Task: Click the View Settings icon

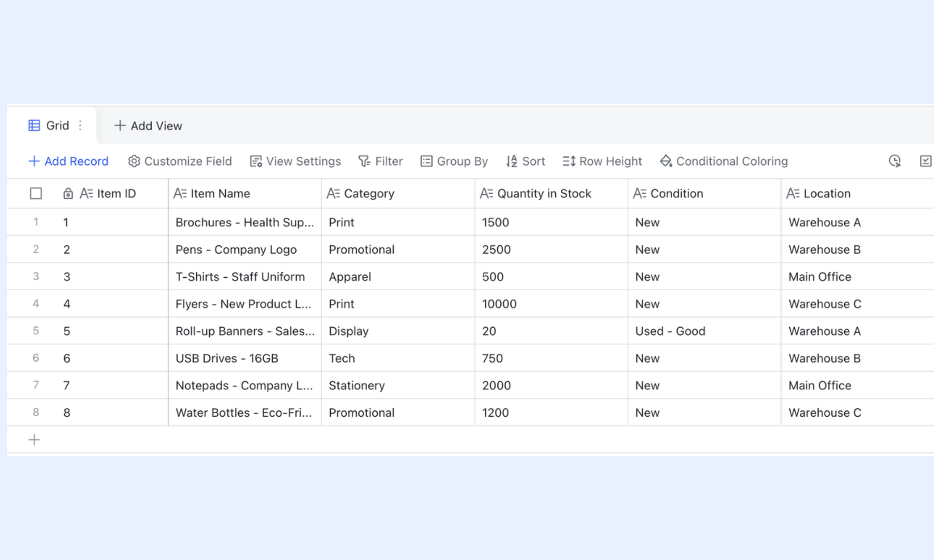Action: 256,161
